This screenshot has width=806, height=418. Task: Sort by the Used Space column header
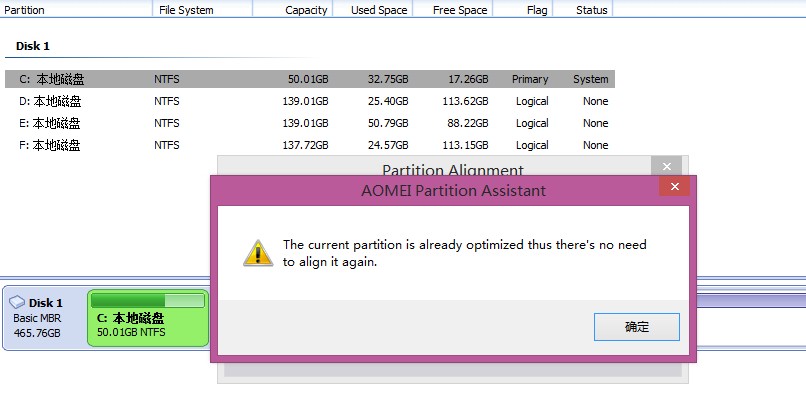coord(373,10)
